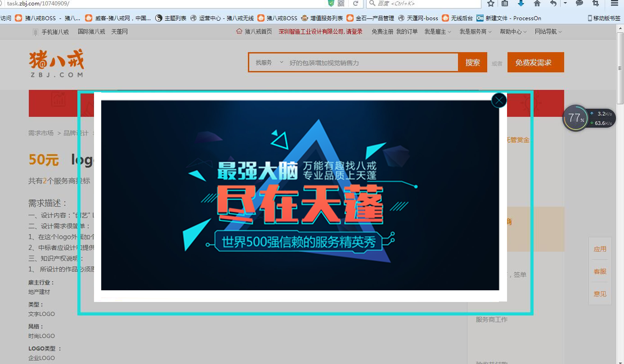Image resolution: width=624 pixels, height=364 pixels.
Task: Open the downloads arrow icon
Action: 521,3
